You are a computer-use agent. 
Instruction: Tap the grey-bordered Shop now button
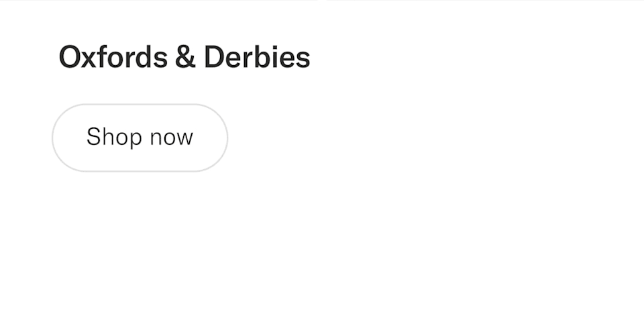[x=140, y=138]
